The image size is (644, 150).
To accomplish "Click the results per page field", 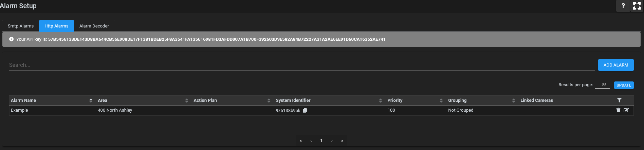I will tap(602, 85).
